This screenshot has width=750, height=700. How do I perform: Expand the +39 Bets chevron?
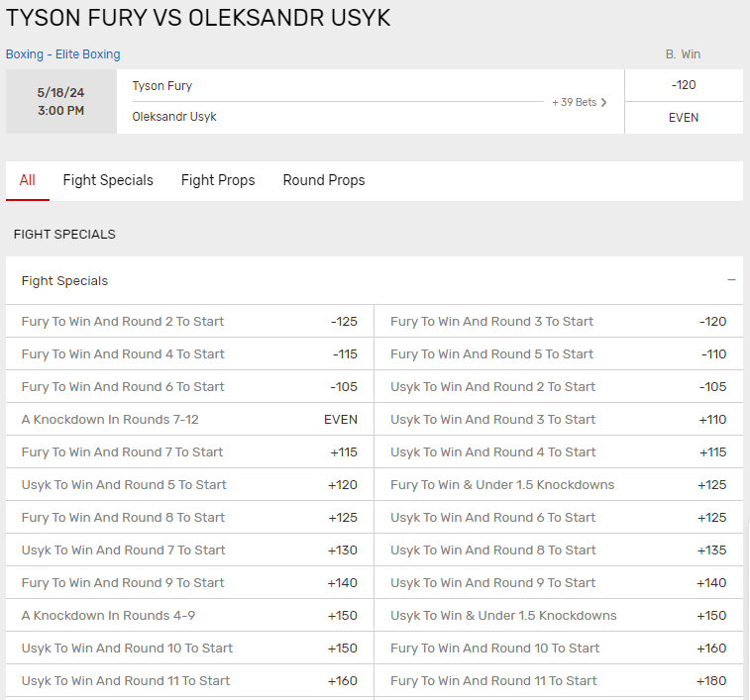coord(580,102)
